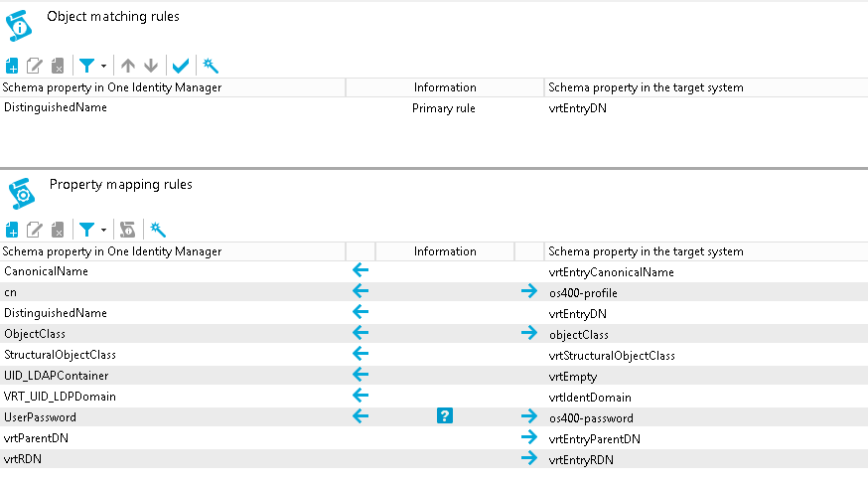The height and width of the screenshot is (486, 868).
Task: Click add icon in Object matching rules toolbar
Action: pyautogui.click(x=12, y=66)
